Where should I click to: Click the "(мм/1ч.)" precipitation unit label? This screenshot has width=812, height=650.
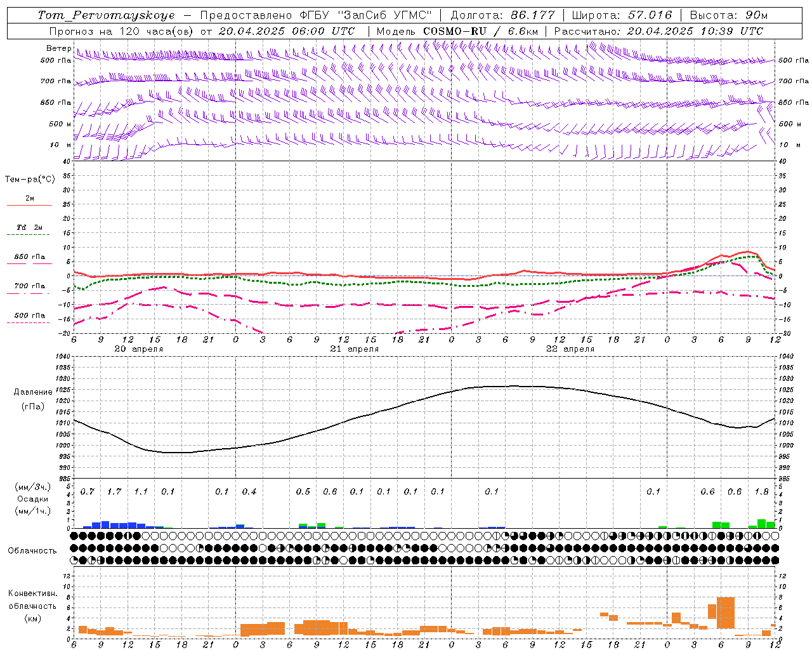point(32,510)
